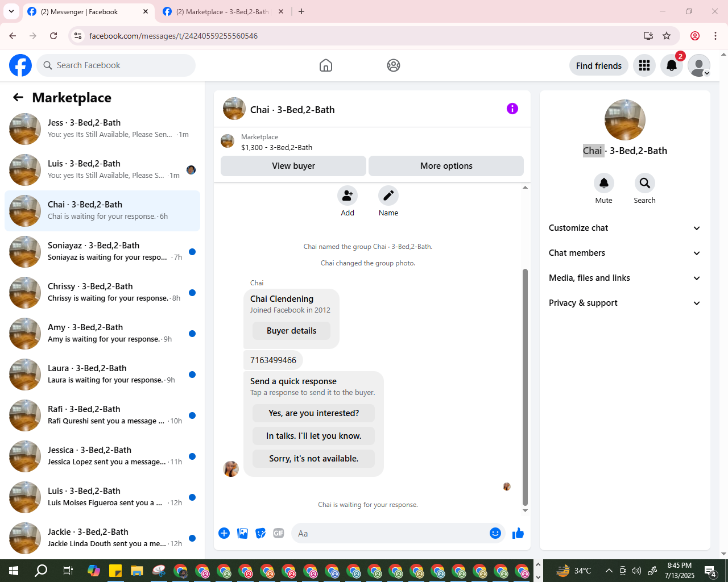Open the notifications bell

pos(672,65)
